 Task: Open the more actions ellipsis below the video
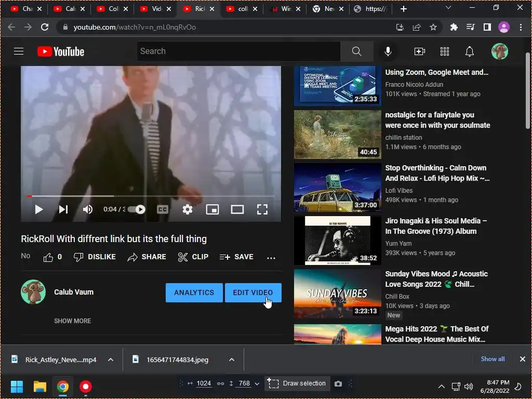pyautogui.click(x=271, y=258)
